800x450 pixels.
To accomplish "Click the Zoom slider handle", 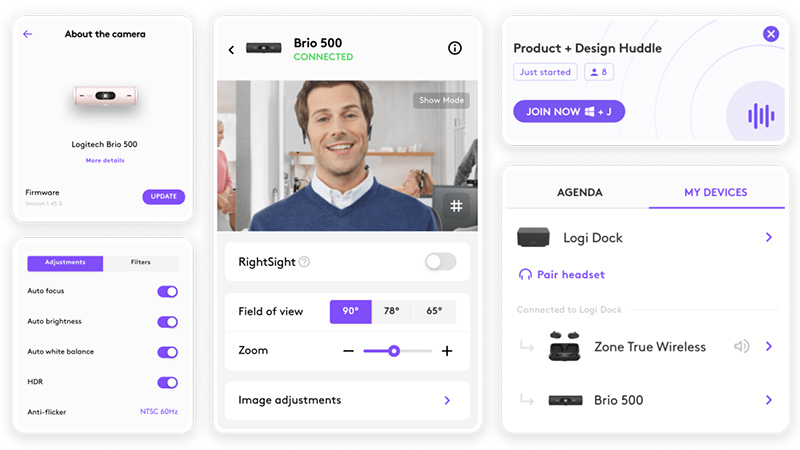I will click(x=393, y=351).
